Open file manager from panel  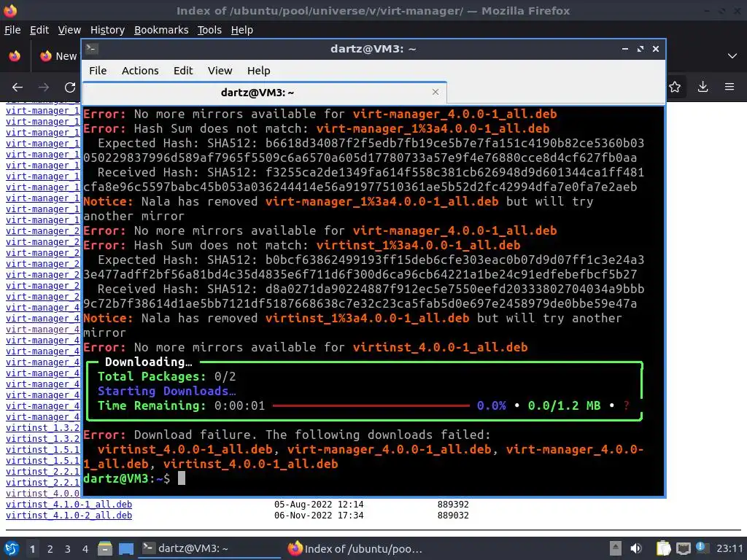coord(105,548)
